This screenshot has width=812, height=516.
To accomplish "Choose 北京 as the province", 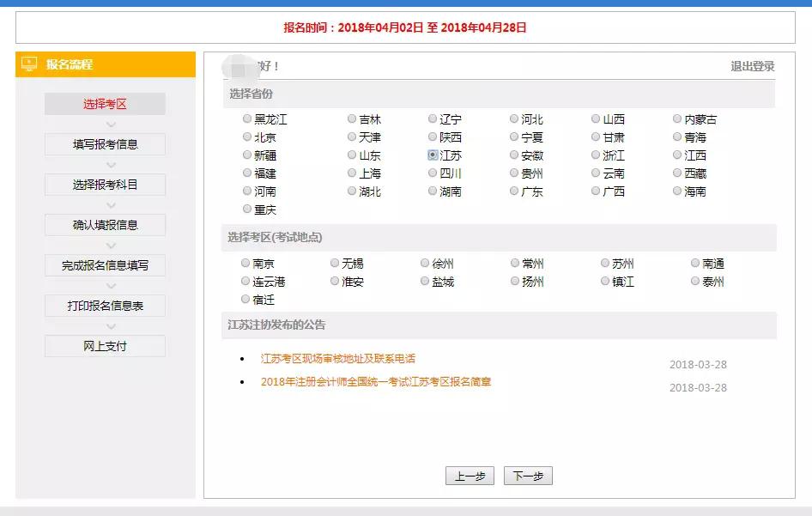I will click(248, 137).
